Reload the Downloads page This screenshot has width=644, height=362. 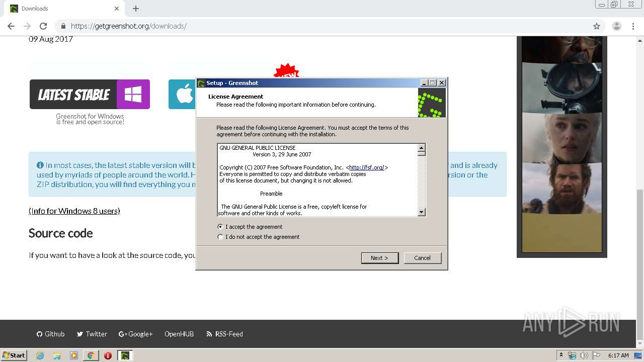(43, 26)
